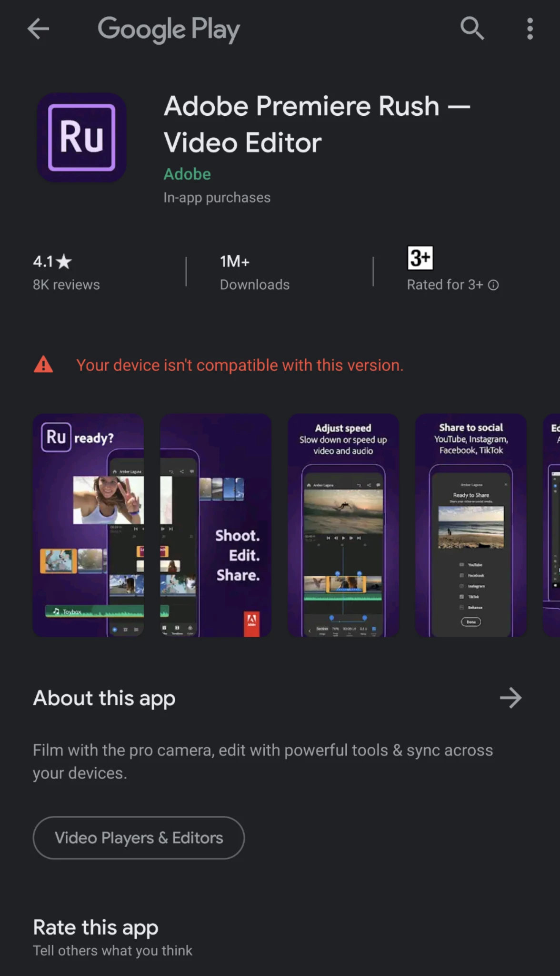The width and height of the screenshot is (560, 976).
Task: Tap the device incompatibility warning text
Action: click(240, 365)
